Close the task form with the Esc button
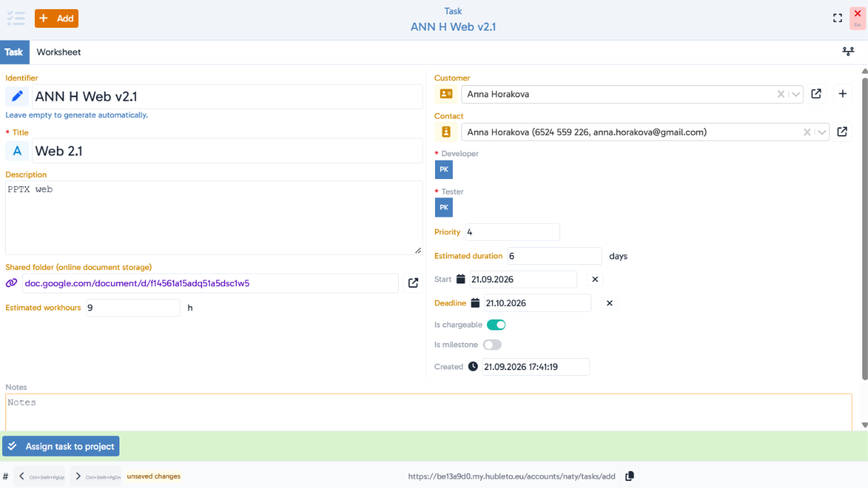 (x=857, y=18)
